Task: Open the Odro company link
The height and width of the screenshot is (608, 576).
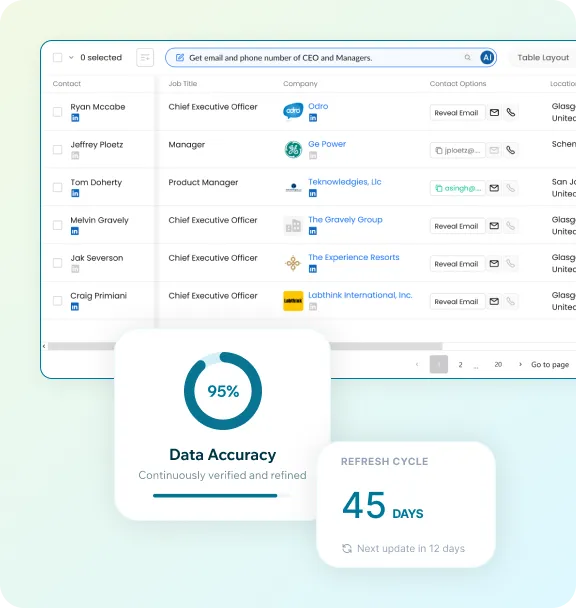Action: pyautogui.click(x=318, y=106)
